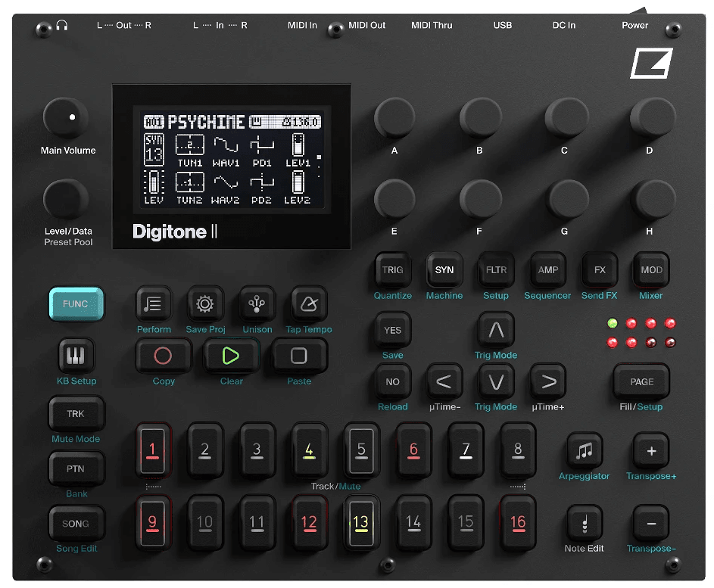Open the MOD Mixer page
The image size is (714, 588).
pos(651,270)
